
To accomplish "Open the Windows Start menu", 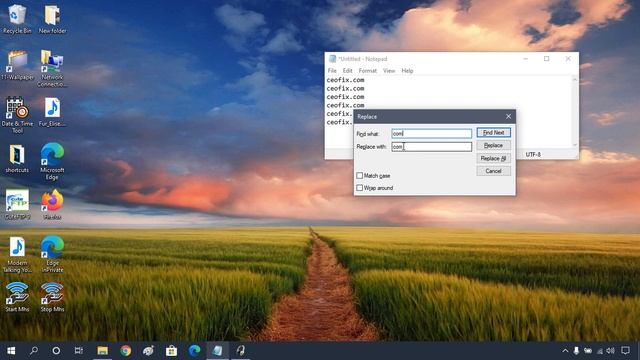I will click(x=11, y=351).
